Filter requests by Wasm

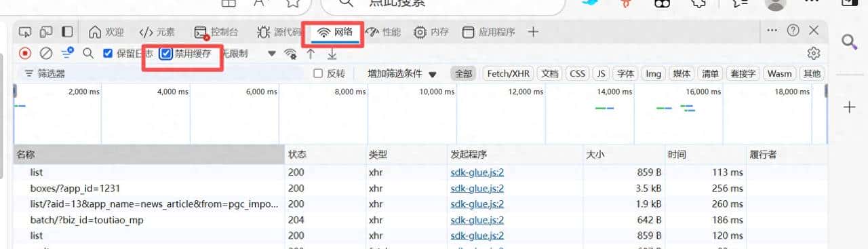(x=780, y=73)
